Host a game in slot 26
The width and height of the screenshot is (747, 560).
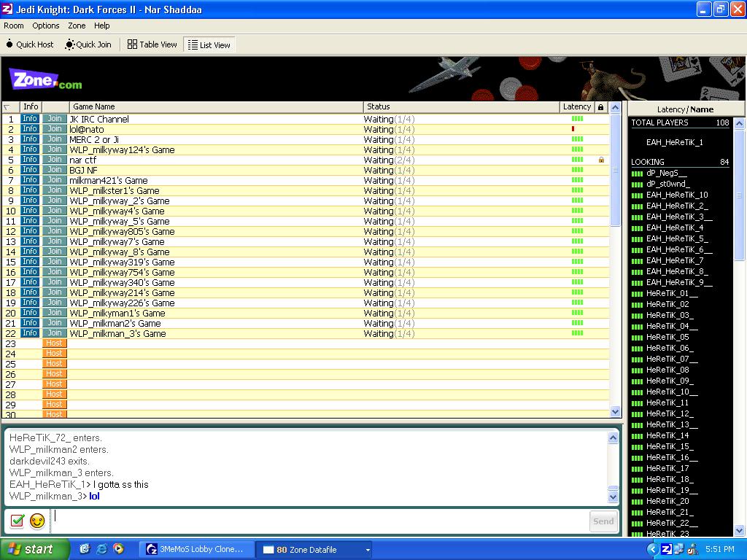tap(54, 374)
